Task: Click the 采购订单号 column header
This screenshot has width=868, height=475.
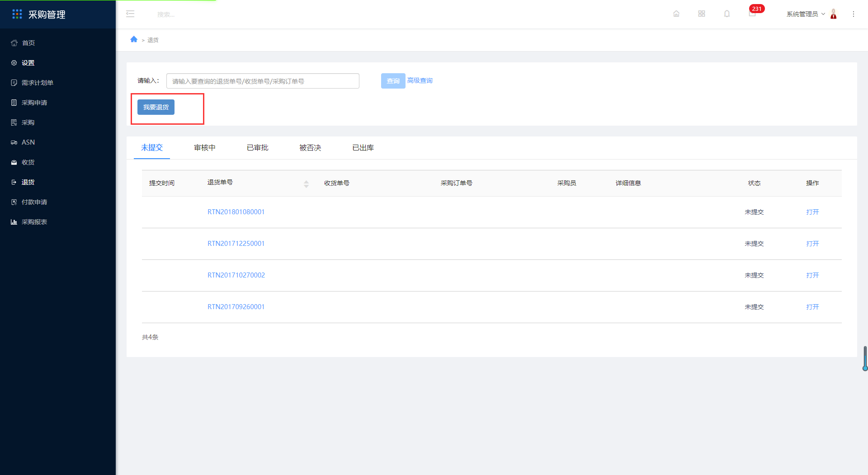Action: [x=457, y=183]
